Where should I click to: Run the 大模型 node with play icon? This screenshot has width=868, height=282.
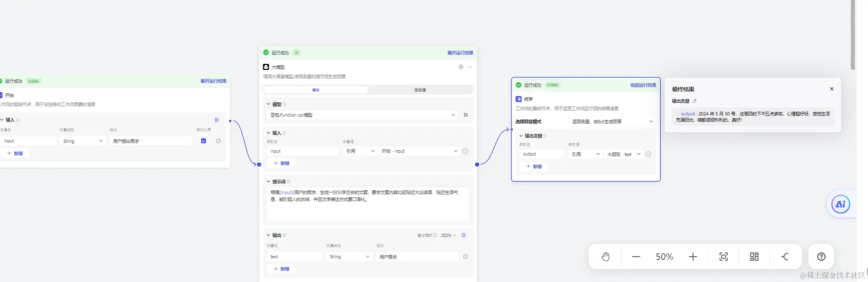(x=461, y=67)
